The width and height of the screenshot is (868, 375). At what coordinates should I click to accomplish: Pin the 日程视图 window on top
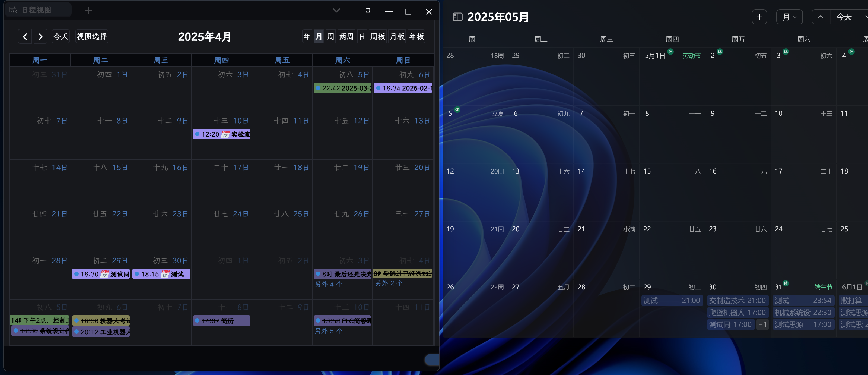click(368, 11)
